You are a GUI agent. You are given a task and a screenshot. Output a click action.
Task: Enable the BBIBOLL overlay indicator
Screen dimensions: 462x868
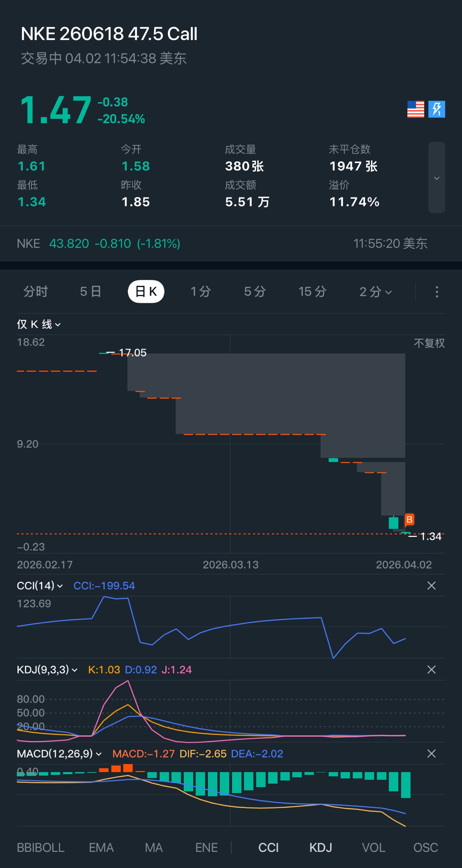point(40,848)
